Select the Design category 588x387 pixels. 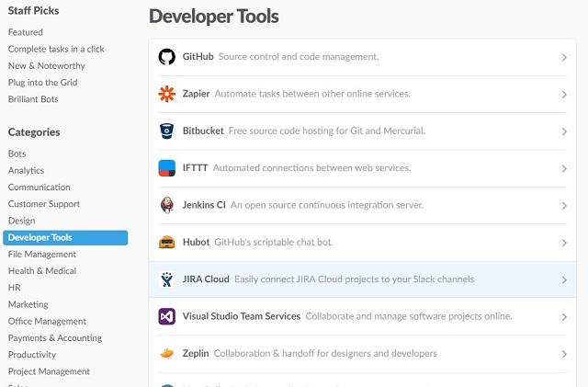[x=21, y=221]
